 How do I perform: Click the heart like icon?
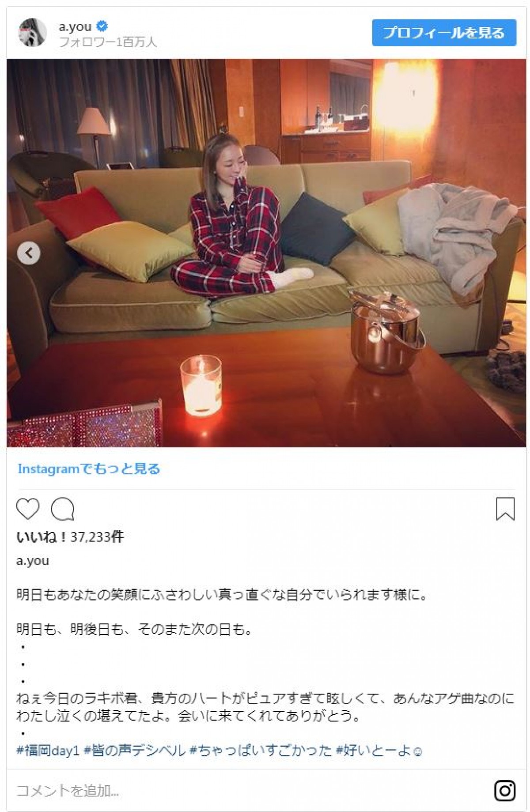[28, 509]
